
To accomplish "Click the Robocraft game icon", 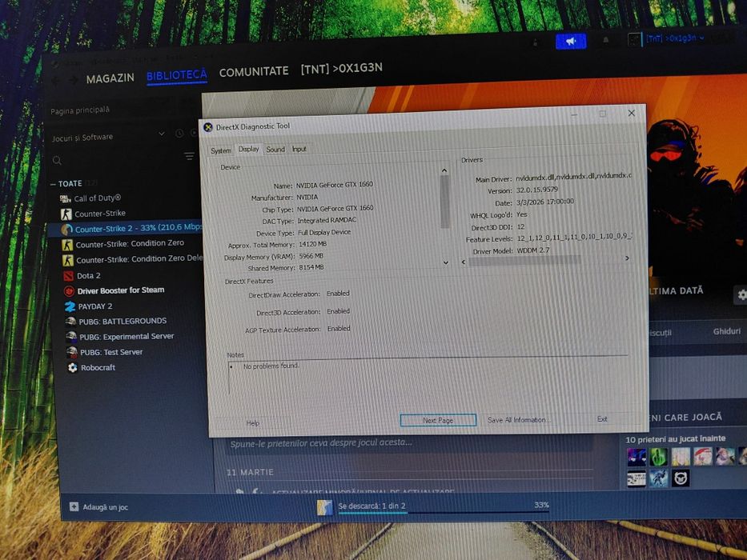I will coord(72,368).
